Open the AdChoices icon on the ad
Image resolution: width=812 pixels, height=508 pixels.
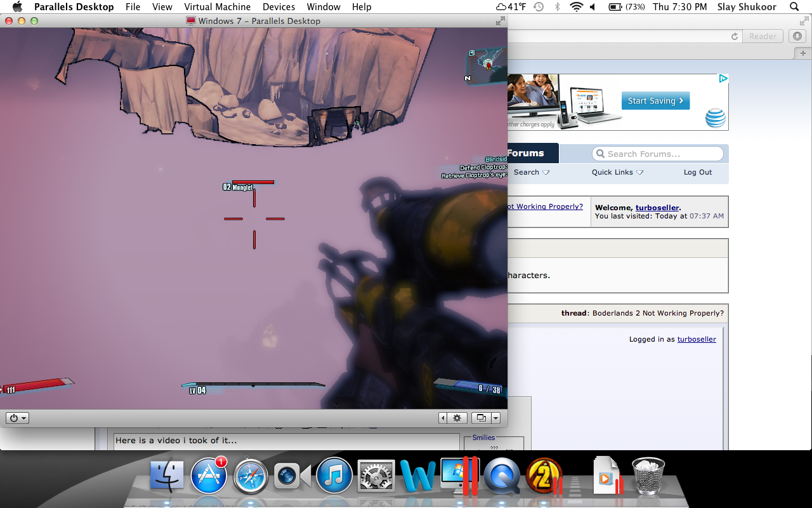click(x=723, y=79)
